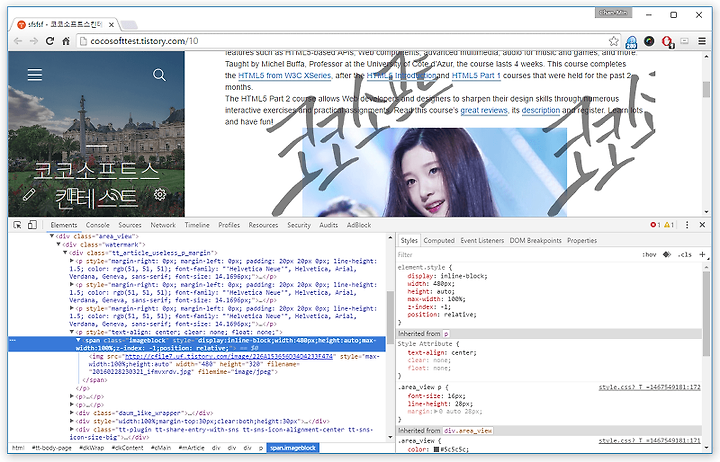Open the Chrome hamburger menu
The image size is (720, 462).
[x=702, y=41]
